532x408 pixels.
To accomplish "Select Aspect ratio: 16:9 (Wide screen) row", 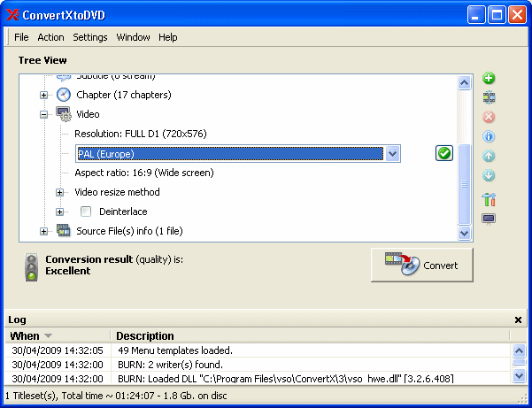I will 144,173.
